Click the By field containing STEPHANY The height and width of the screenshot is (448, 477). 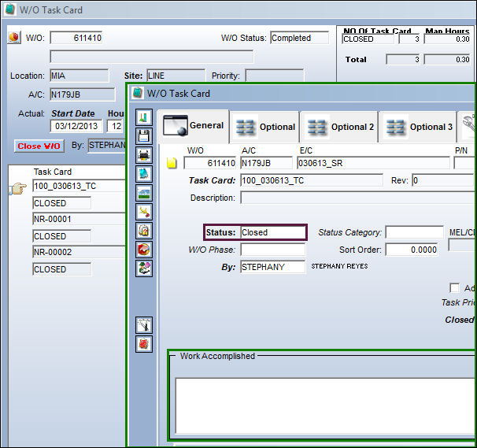(273, 267)
